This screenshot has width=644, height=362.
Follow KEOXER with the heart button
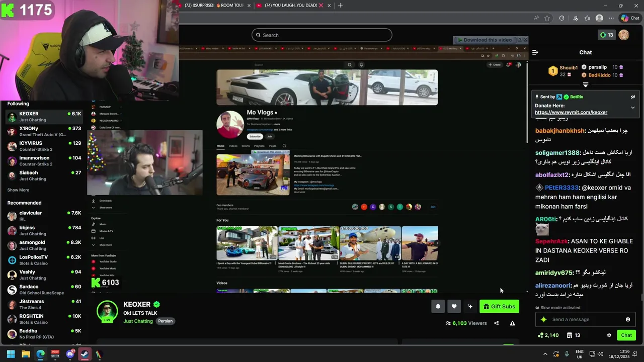(454, 307)
